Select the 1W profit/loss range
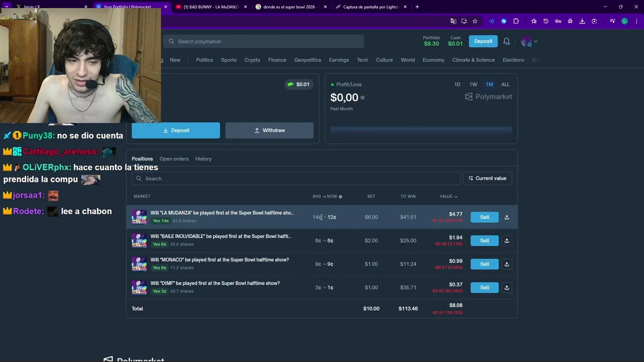This screenshot has height=362, width=644. tap(473, 84)
